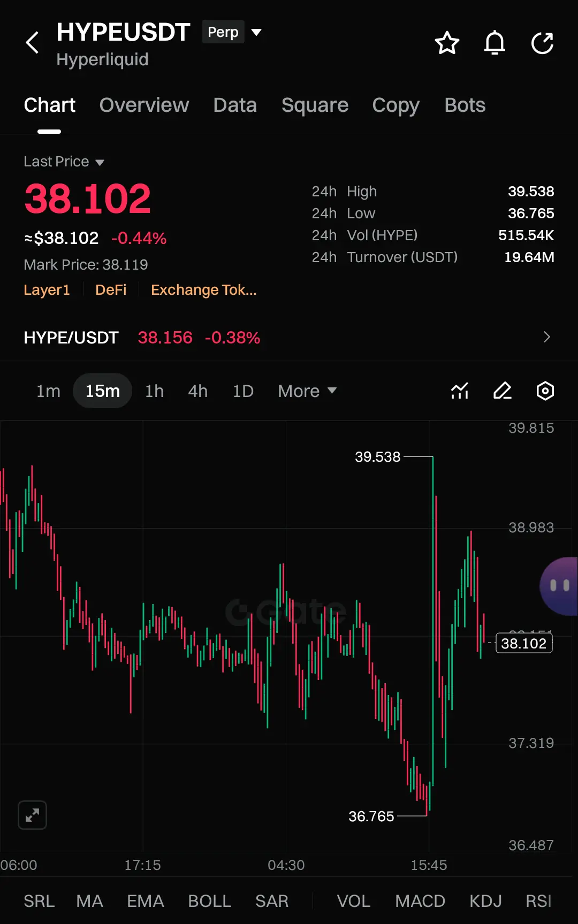Image resolution: width=578 pixels, height=924 pixels.
Task: Toggle BOLL indicator
Action: coord(209,901)
